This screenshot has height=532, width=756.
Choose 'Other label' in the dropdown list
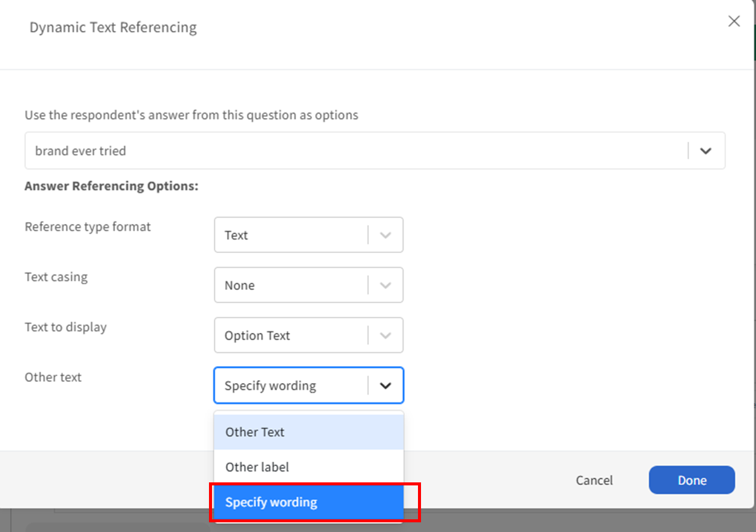point(308,467)
